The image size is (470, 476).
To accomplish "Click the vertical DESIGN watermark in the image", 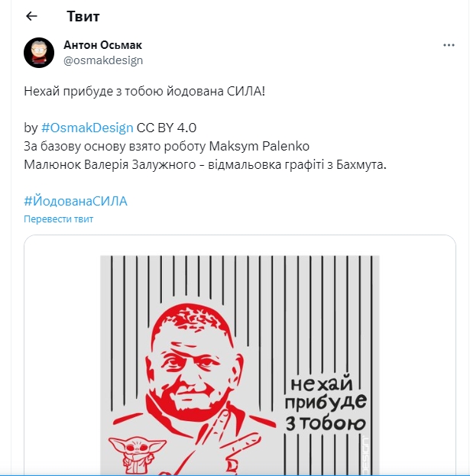I will click(365, 456).
